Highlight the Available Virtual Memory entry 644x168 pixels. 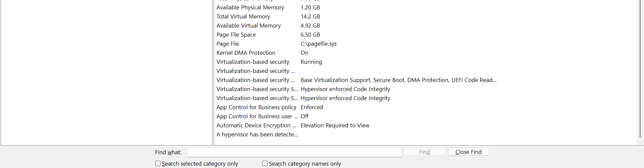248,26
